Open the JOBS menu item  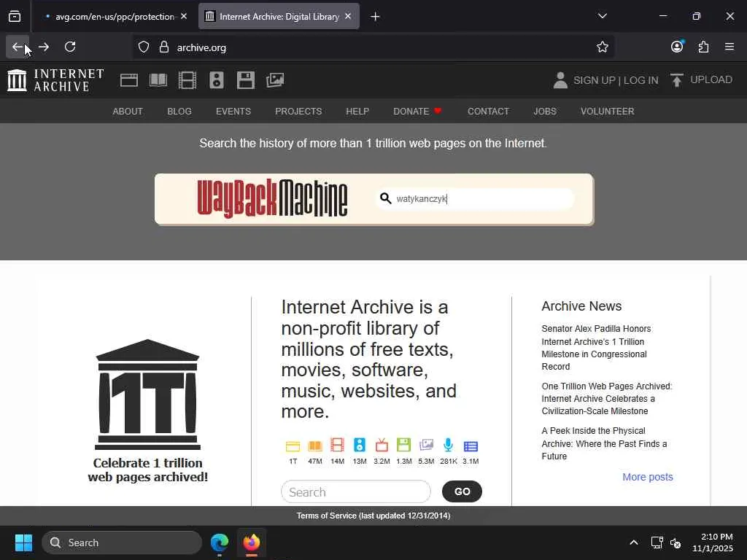[544, 112]
